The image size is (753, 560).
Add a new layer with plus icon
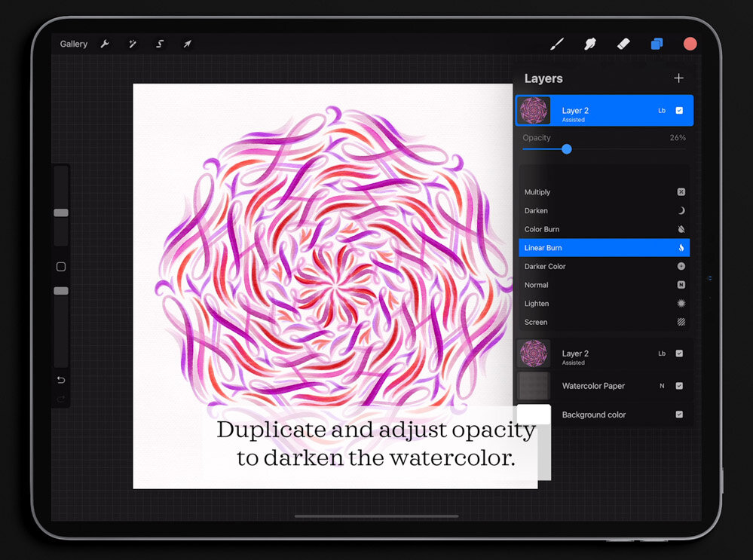pos(678,78)
